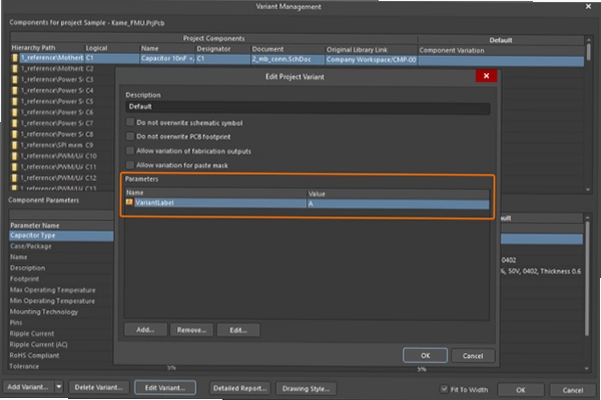Viewport: 601px width, 400px height.
Task: Sort by Logical column header
Action: pos(112,48)
